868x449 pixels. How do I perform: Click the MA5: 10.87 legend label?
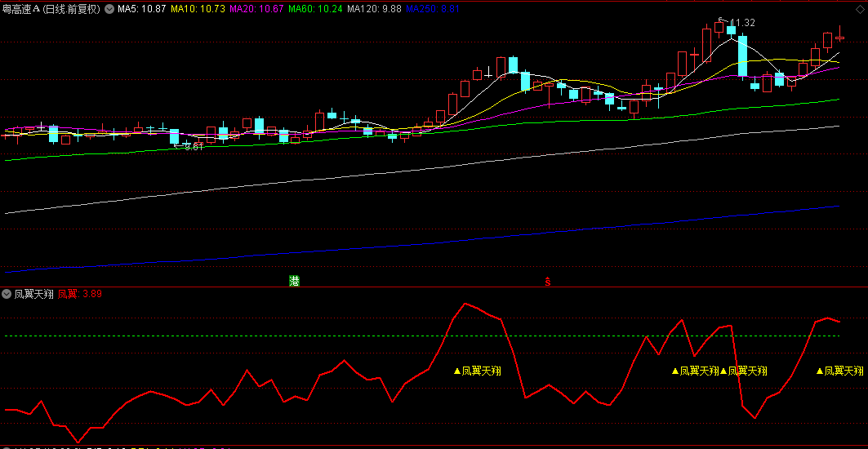(x=142, y=9)
